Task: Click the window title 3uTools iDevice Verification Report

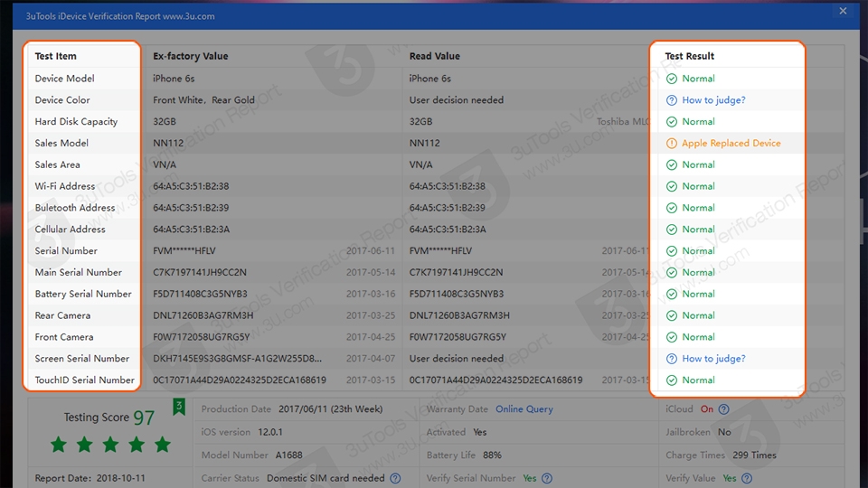Action: click(120, 16)
